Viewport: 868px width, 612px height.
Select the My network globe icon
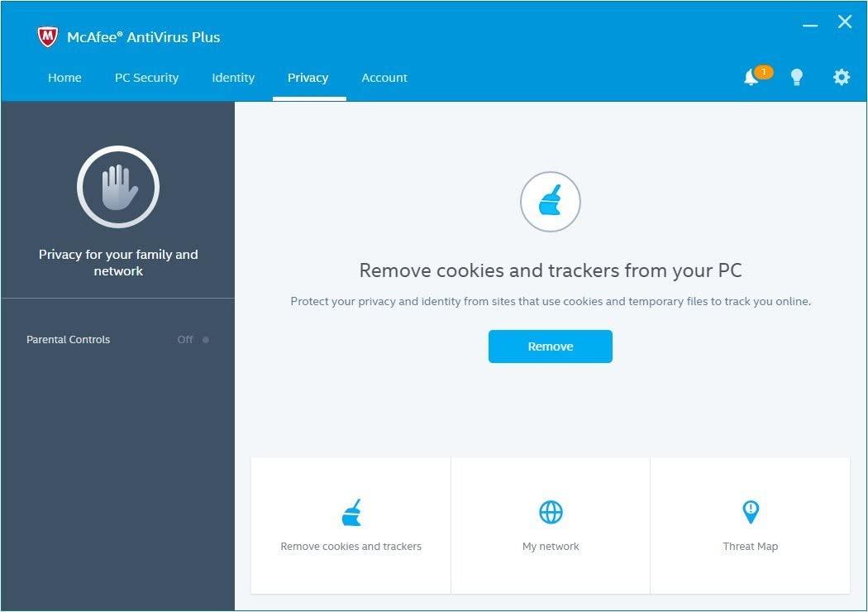pos(551,512)
